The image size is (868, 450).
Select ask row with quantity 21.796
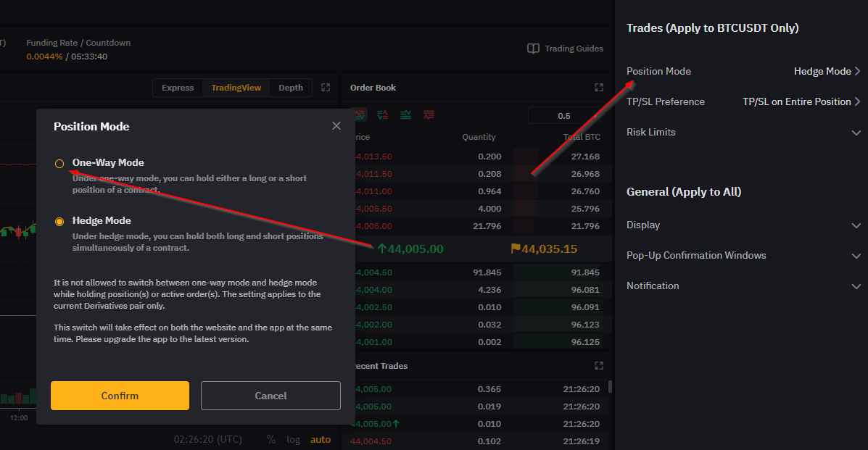pyautogui.click(x=478, y=226)
